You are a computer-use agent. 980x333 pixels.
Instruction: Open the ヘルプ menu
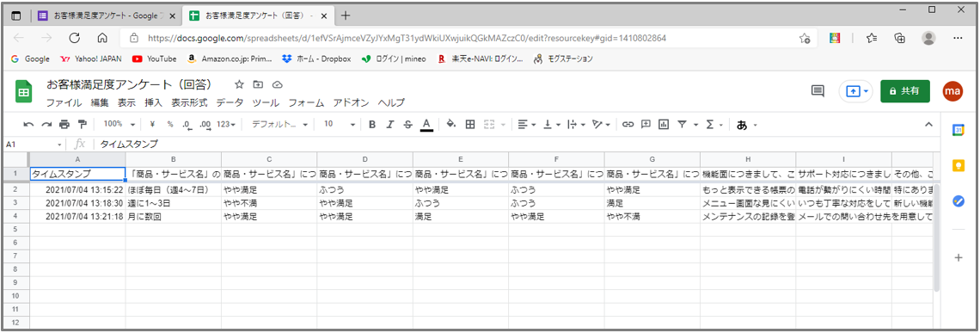tap(391, 102)
